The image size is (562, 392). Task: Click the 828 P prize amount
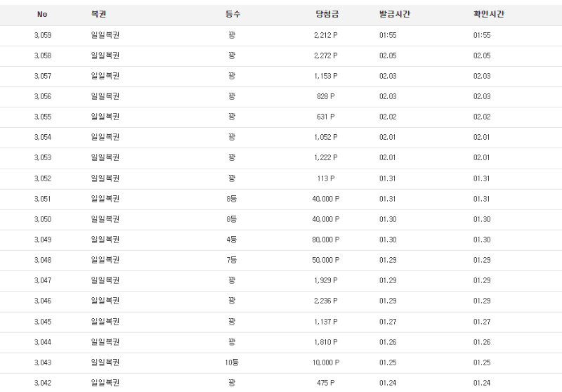[326, 96]
